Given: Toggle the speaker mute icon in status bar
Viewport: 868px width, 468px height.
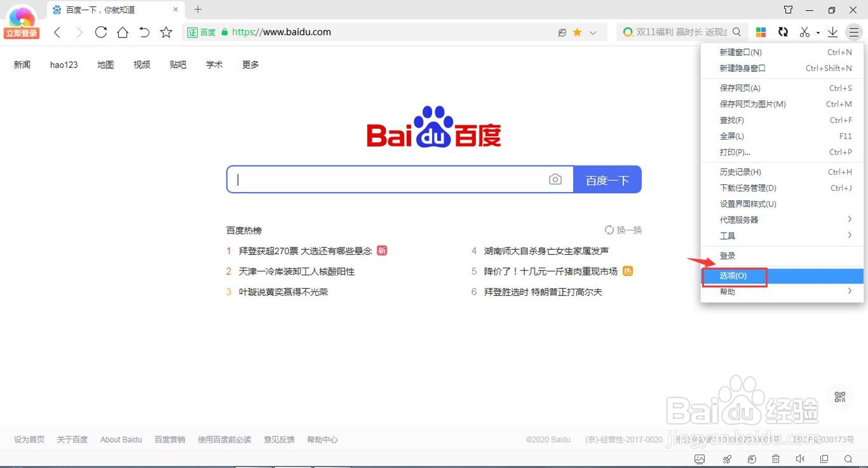Looking at the screenshot, I should (x=800, y=459).
